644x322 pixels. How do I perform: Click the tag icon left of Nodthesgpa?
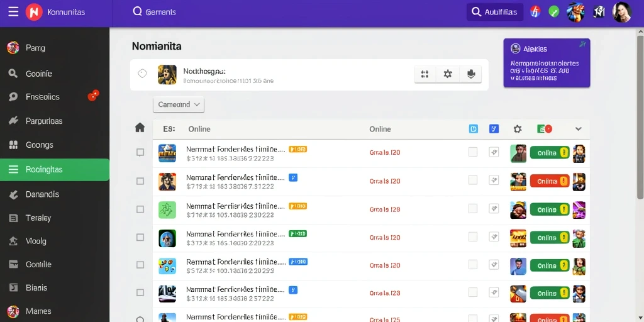pos(142,74)
